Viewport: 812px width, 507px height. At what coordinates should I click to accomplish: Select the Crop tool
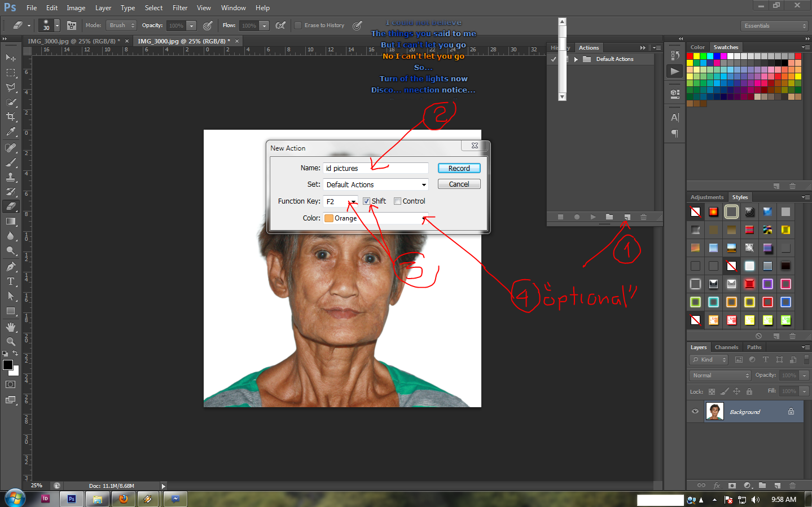[11, 117]
